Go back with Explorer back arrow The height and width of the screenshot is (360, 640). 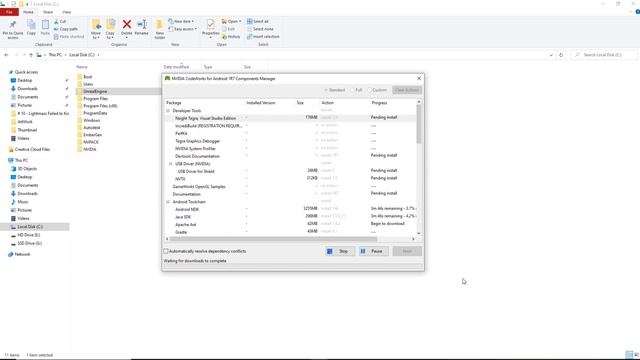[6, 55]
